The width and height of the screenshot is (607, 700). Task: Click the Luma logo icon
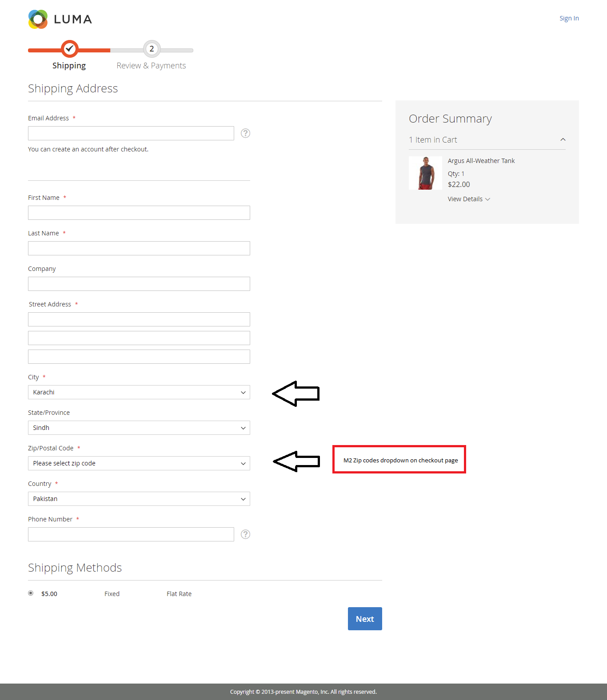tap(38, 20)
